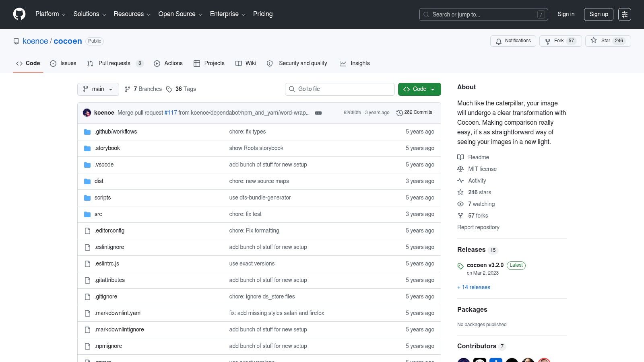Focus the Go to file search field
This screenshot has width=644, height=362.
[x=340, y=89]
